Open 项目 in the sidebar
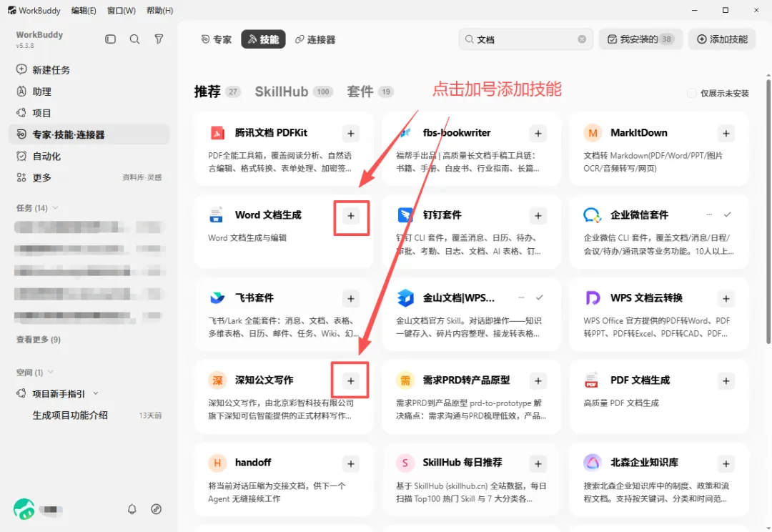The height and width of the screenshot is (532, 772). 89,113
